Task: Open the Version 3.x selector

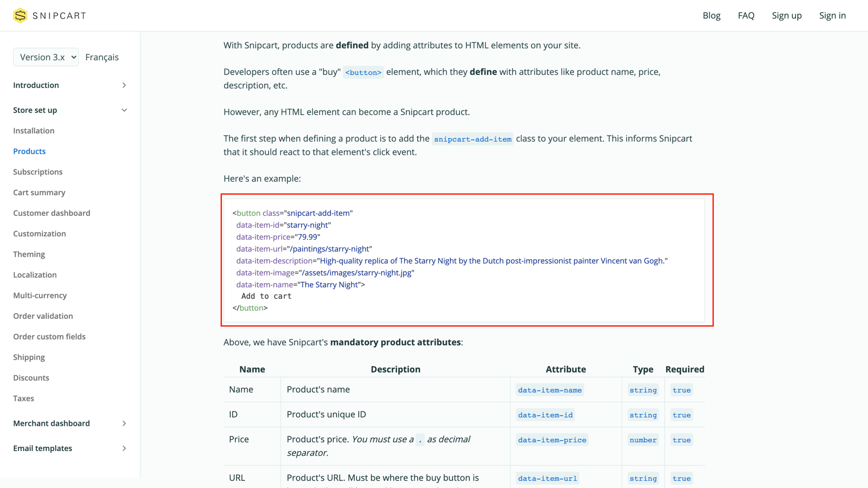Action: tap(46, 57)
